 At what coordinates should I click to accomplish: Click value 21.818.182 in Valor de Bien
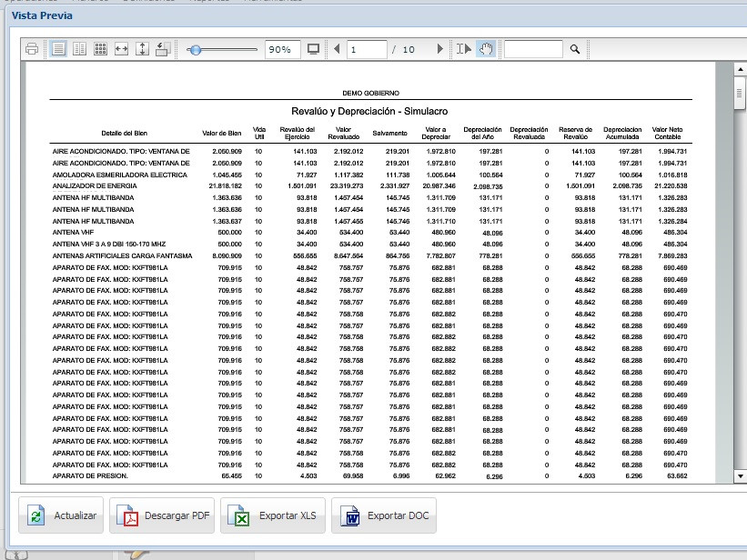tap(226, 186)
